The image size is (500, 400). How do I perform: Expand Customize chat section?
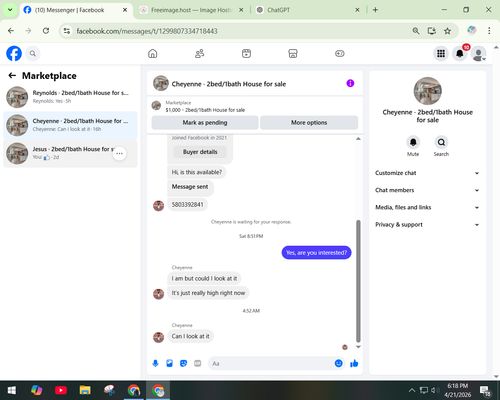tap(427, 173)
